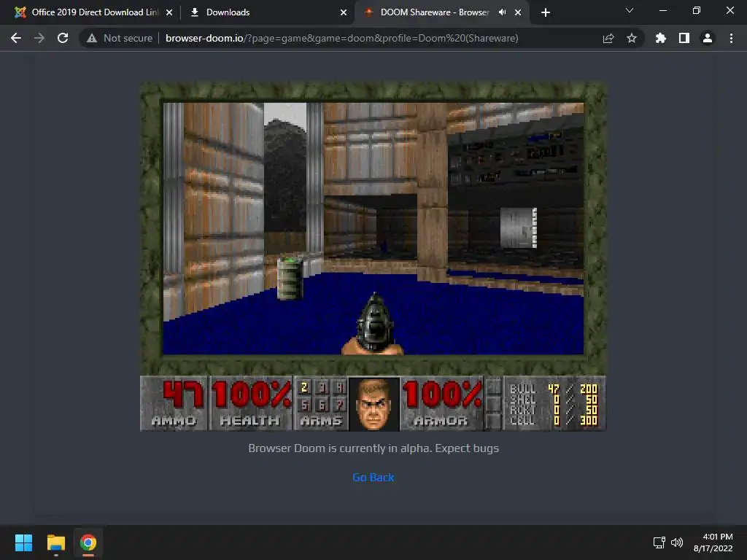Click the 100% HEALTH readout
The height and width of the screenshot is (560, 747).
click(x=251, y=403)
